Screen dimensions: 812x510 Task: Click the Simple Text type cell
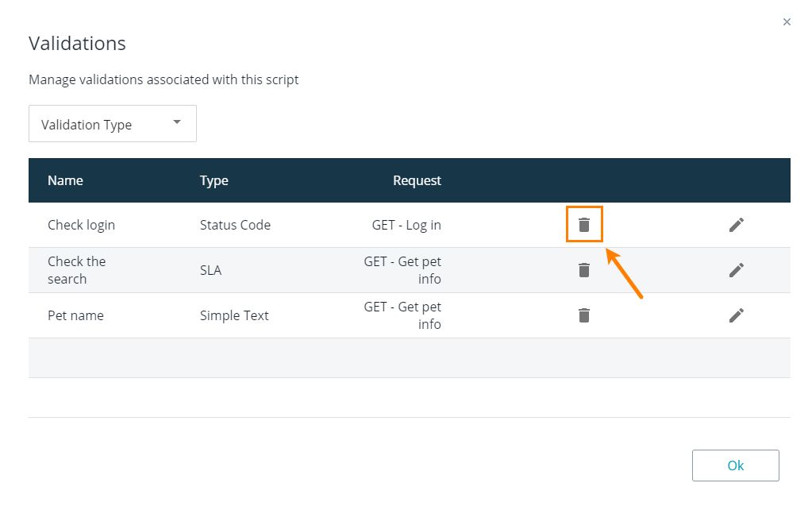pyautogui.click(x=234, y=315)
